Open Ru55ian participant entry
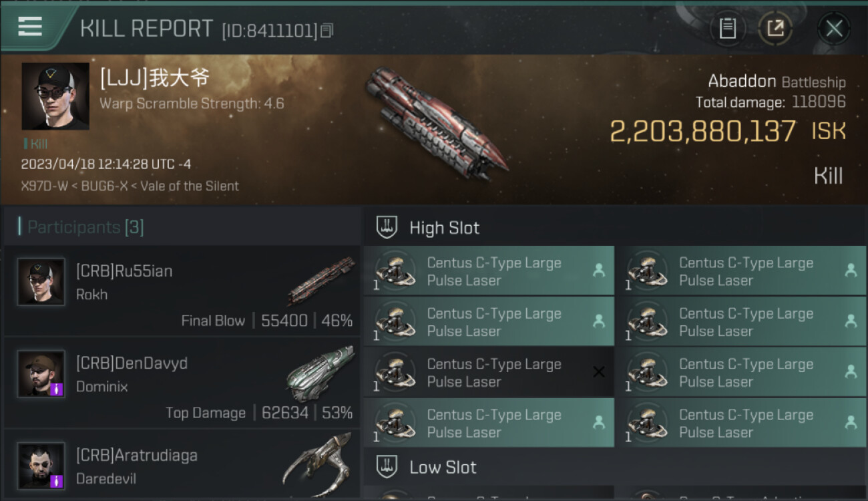Screen dimensions: 868x501 point(182,291)
